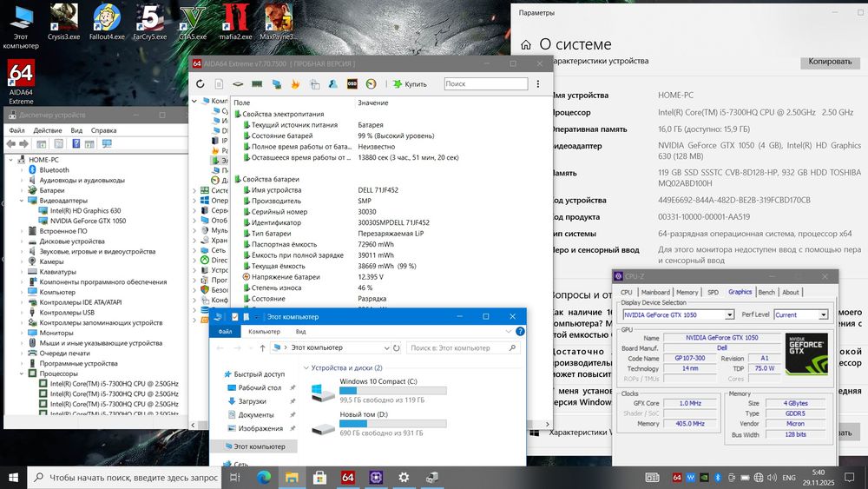Click AIDA64 toolbar Refresh icon

(201, 84)
